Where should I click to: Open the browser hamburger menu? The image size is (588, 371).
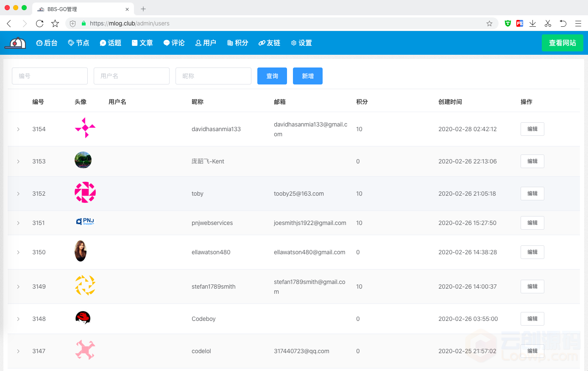tap(578, 23)
